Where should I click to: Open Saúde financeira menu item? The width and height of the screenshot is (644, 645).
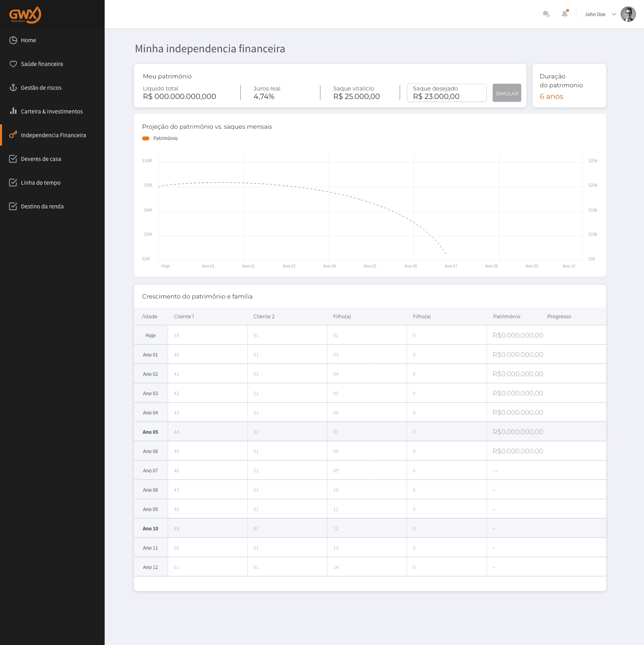pyautogui.click(x=42, y=64)
